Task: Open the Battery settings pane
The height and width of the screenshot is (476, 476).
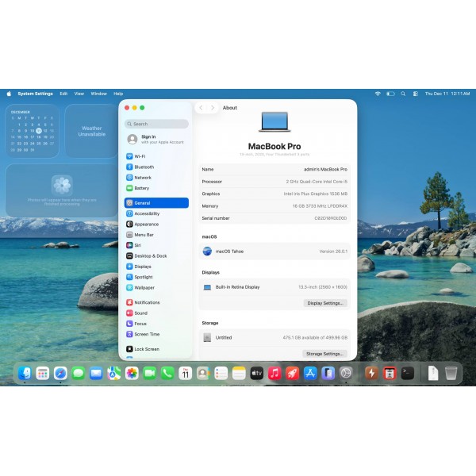Action: 141,188
